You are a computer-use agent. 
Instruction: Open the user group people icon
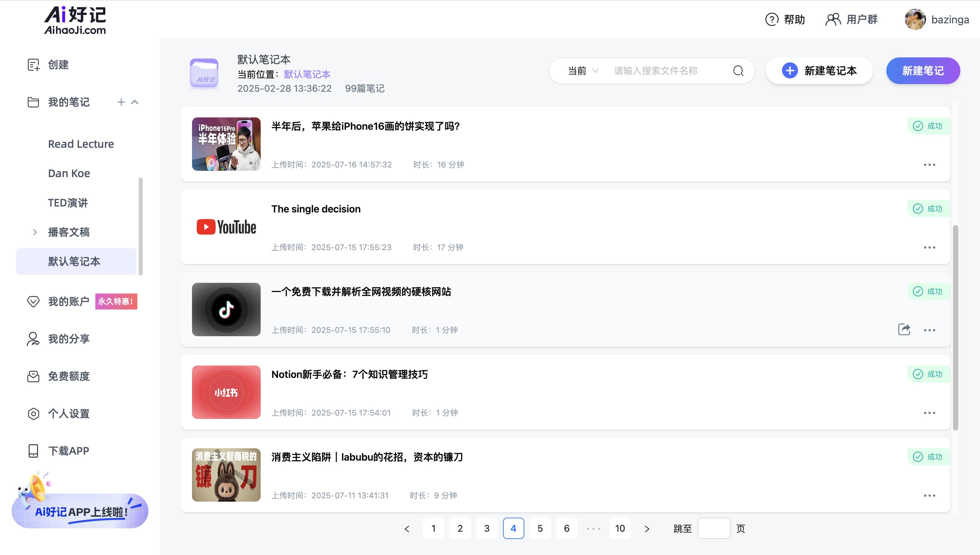(833, 19)
